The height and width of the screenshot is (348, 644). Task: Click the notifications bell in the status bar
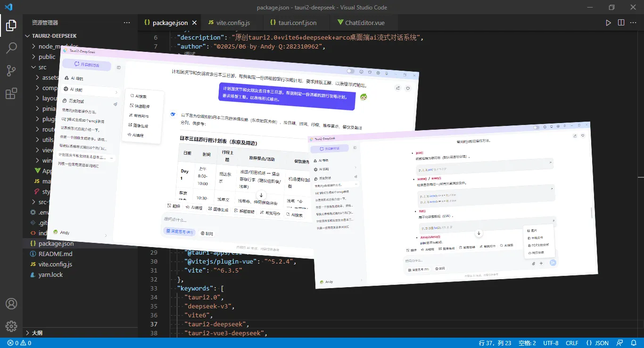pos(634,343)
